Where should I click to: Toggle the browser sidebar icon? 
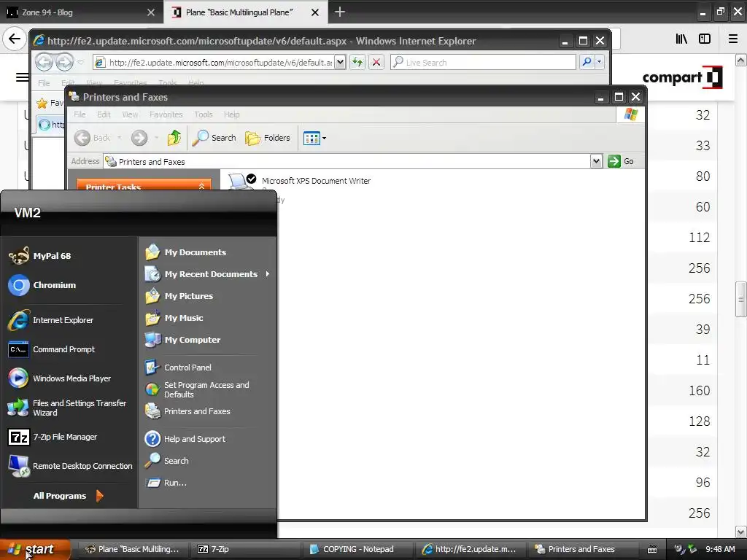(x=705, y=39)
